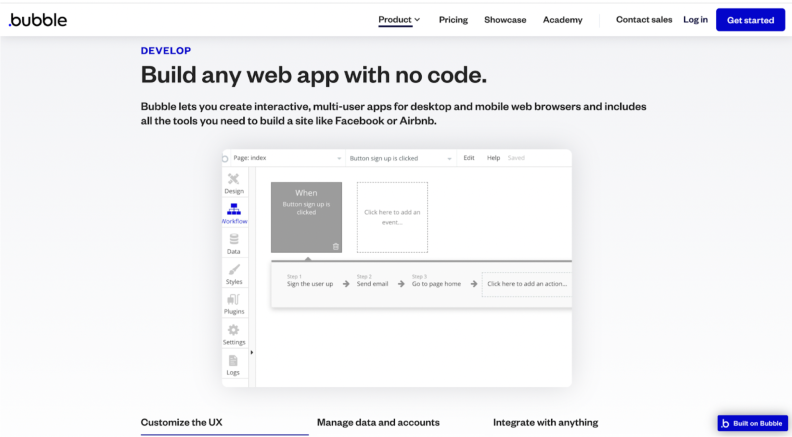Click the bubble logo
Screen dimensions: 792x437
click(38, 20)
